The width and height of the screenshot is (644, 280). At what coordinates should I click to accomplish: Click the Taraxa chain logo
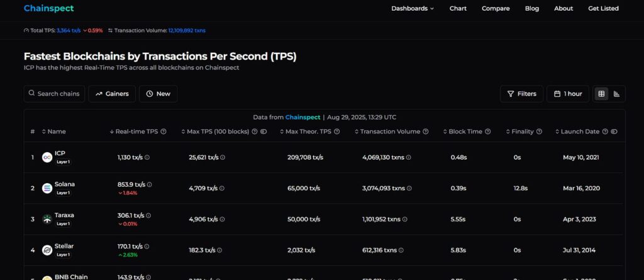tap(47, 219)
